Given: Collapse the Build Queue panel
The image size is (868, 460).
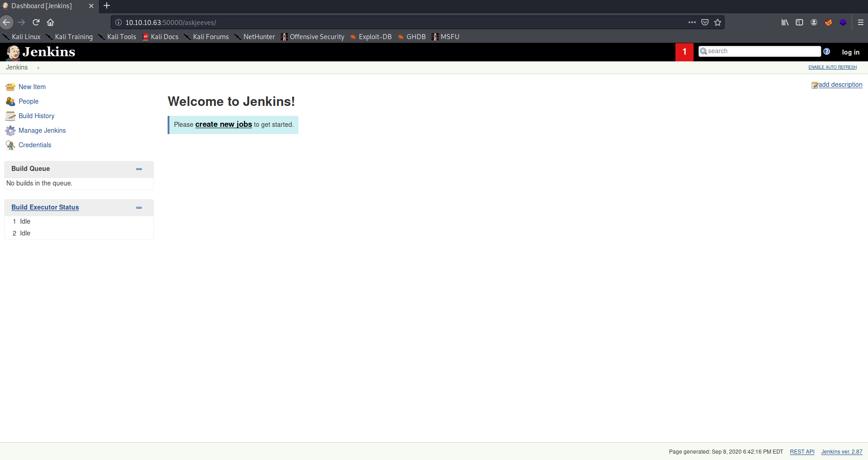Looking at the screenshot, I should pyautogui.click(x=139, y=169).
